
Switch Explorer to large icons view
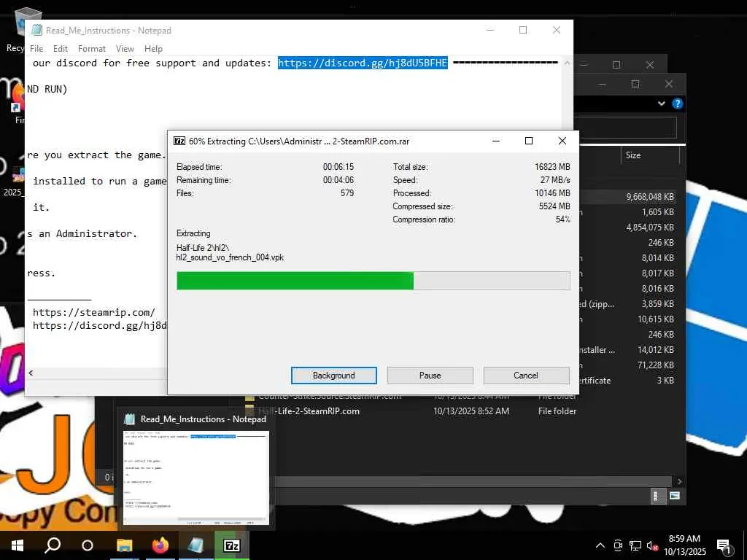pyautogui.click(x=675, y=496)
